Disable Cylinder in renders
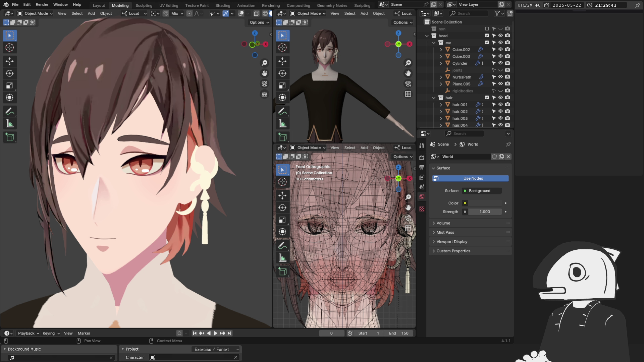644x362 pixels. tap(507, 63)
